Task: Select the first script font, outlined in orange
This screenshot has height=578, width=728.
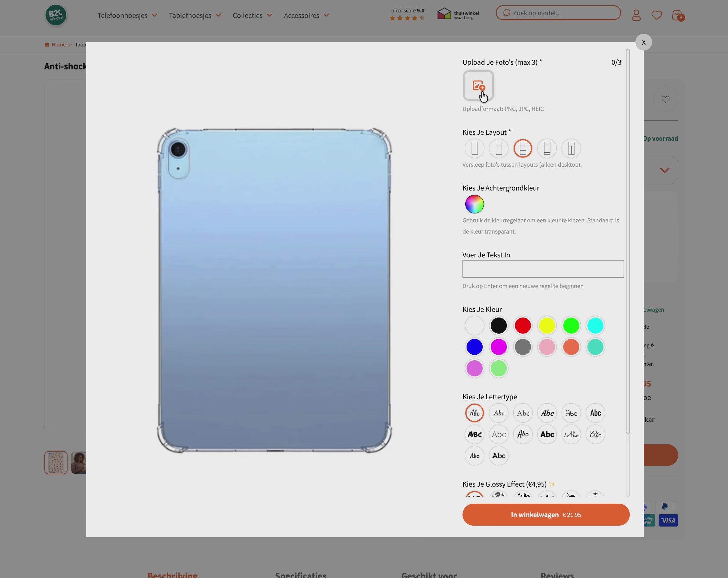Action: pyautogui.click(x=474, y=413)
